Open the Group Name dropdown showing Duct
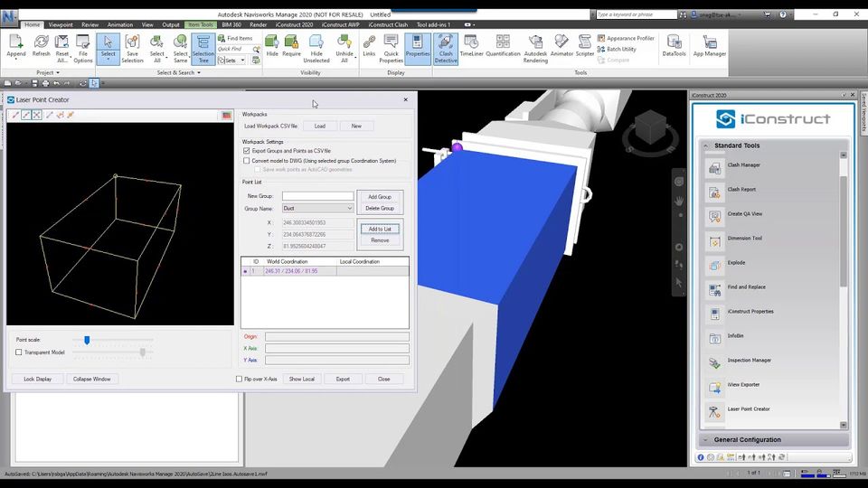This screenshot has width=868, height=488. [x=317, y=208]
